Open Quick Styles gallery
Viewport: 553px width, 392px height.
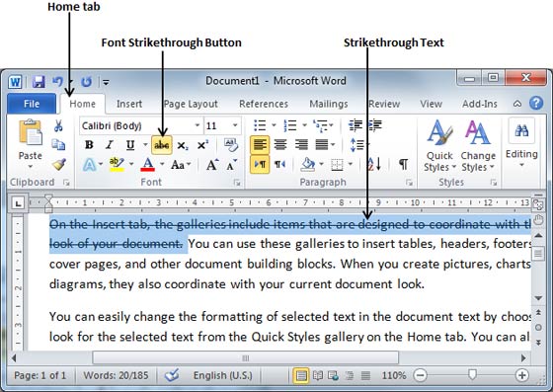(439, 146)
